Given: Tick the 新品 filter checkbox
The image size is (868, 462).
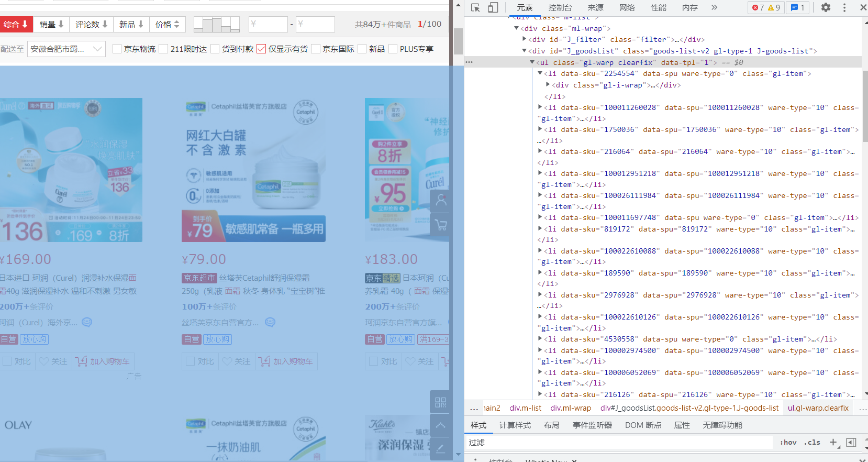Looking at the screenshot, I should tap(362, 49).
